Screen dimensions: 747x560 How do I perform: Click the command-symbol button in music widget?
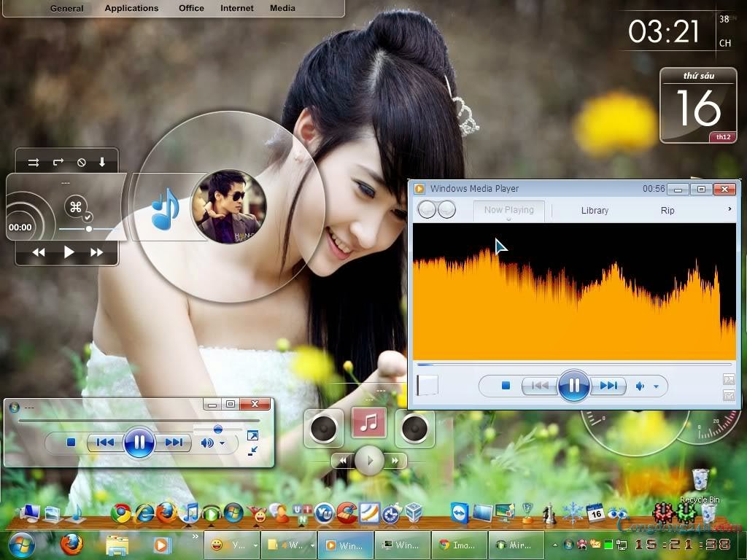click(76, 206)
